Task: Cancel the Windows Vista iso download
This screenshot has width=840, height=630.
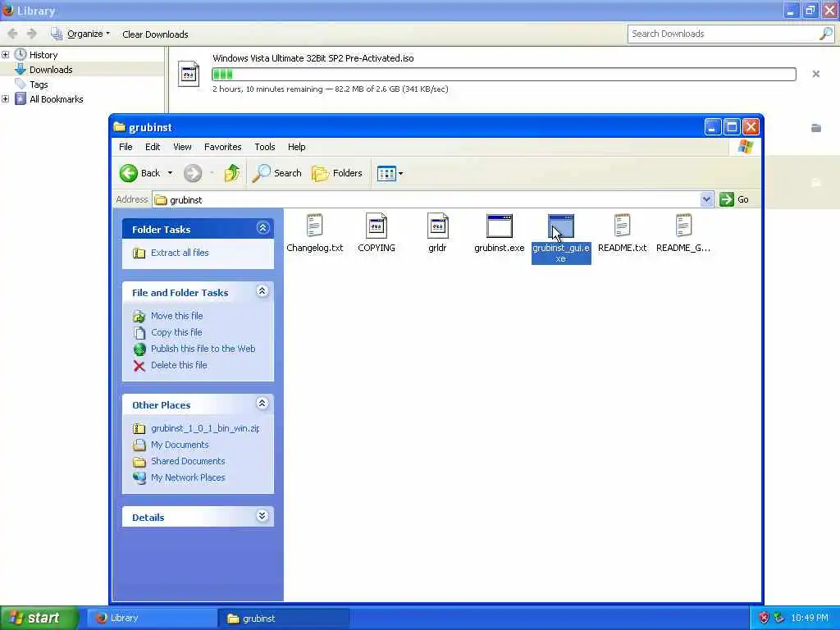Action: tap(816, 74)
